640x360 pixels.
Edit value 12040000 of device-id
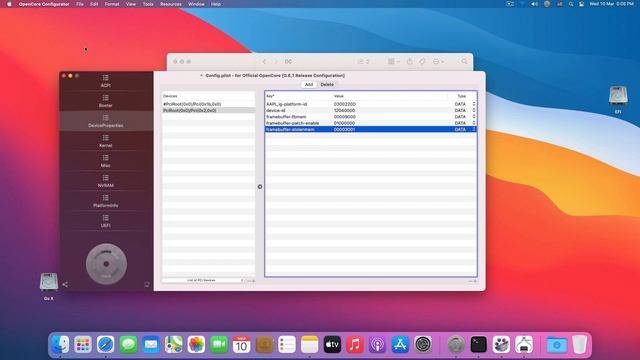coord(344,110)
